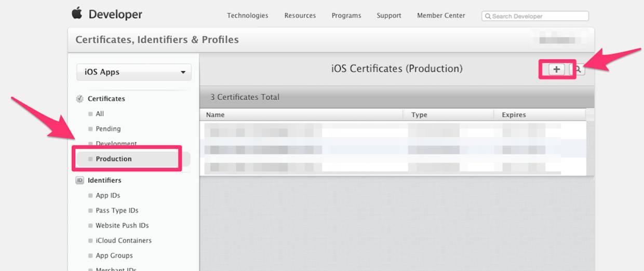Open the Resources menu
Image resolution: width=644 pixels, height=271 pixels.
[x=300, y=16]
